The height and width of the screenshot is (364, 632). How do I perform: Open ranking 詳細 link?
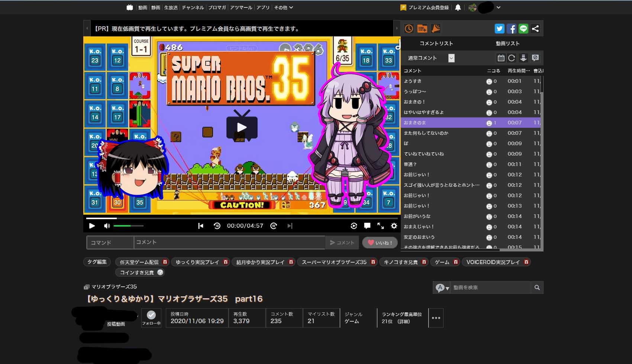[404, 321]
